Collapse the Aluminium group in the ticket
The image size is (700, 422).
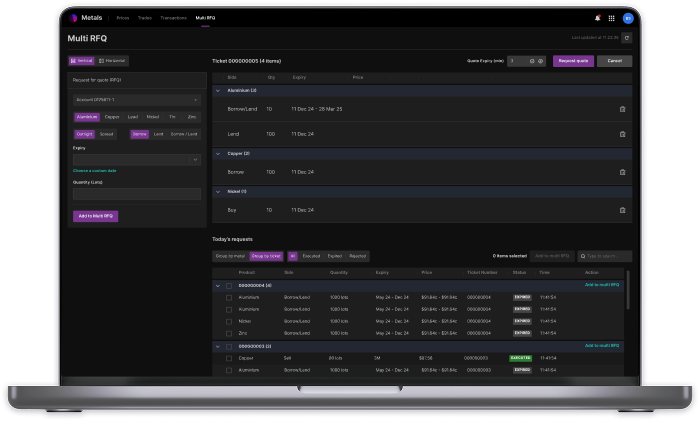click(x=219, y=90)
